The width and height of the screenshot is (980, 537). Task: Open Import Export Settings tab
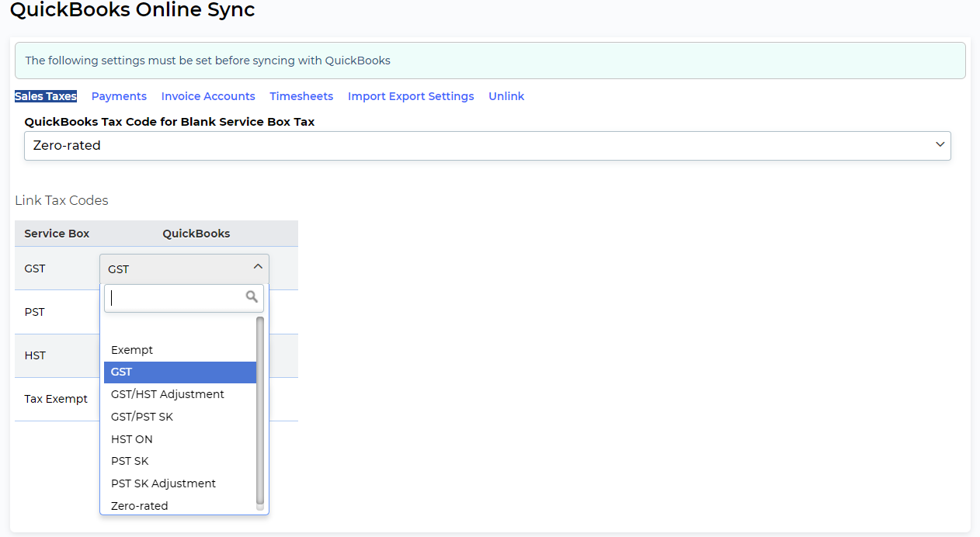[411, 96]
